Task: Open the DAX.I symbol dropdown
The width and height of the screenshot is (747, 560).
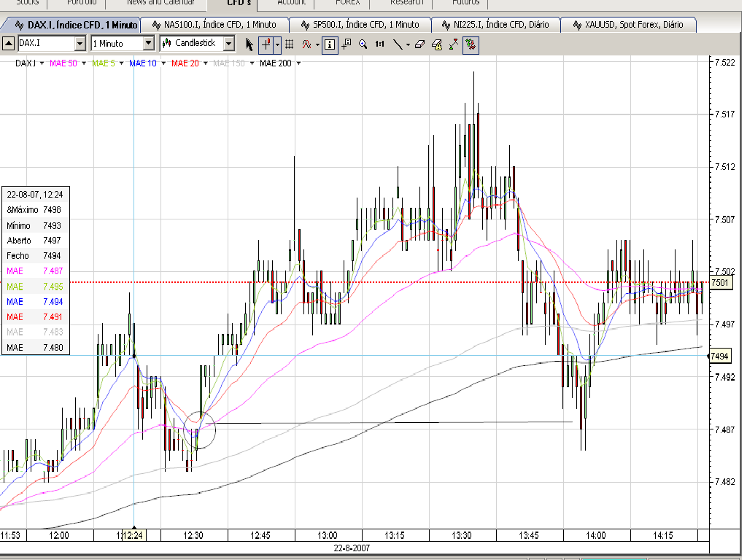Action: (80, 44)
